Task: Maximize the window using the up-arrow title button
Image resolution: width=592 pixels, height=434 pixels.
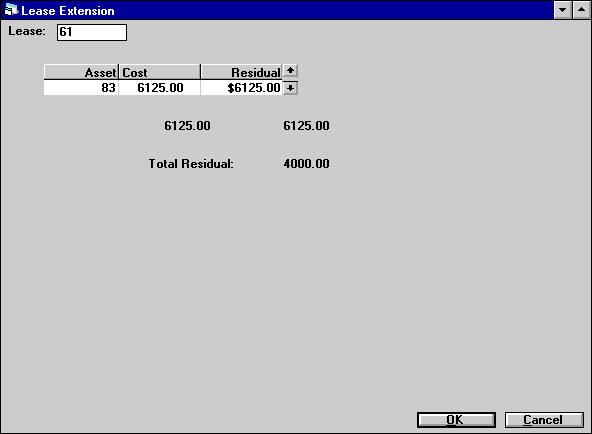Action: pyautogui.click(x=581, y=10)
